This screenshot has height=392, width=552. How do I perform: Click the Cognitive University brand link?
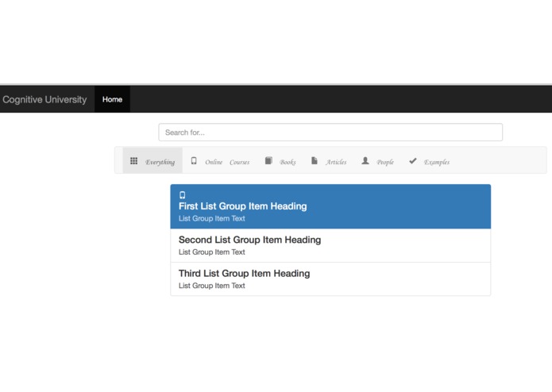pos(44,99)
